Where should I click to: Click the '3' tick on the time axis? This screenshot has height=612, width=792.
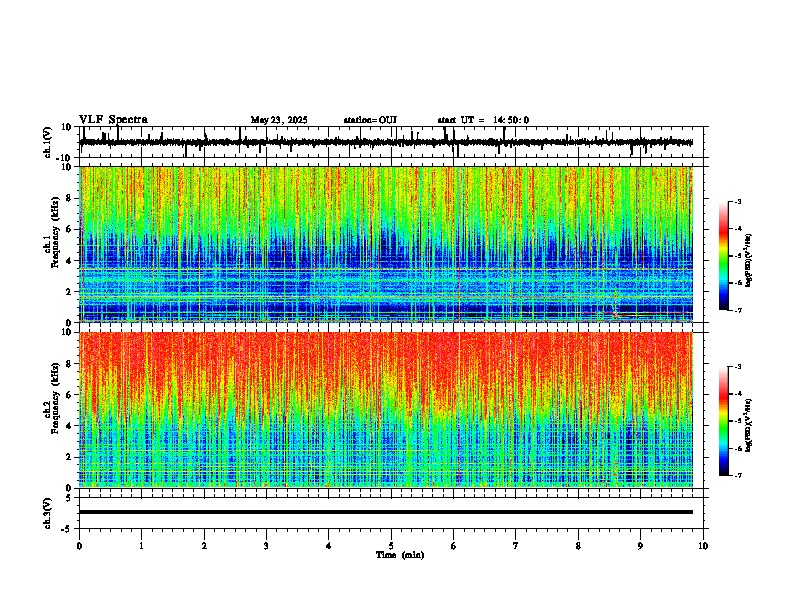pyautogui.click(x=266, y=546)
